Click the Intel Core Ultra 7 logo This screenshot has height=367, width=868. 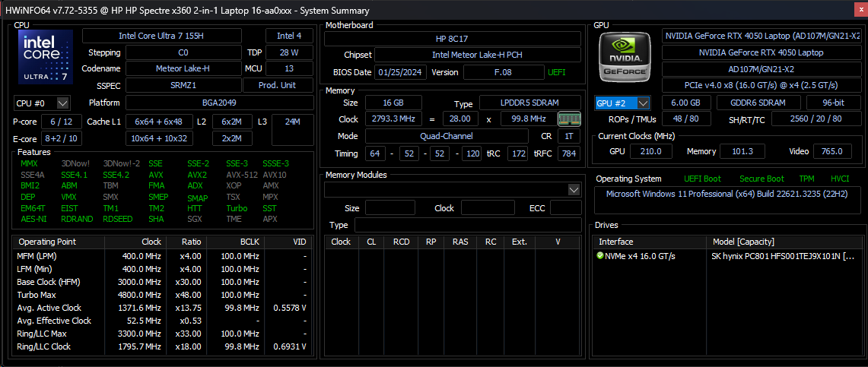[x=46, y=57]
